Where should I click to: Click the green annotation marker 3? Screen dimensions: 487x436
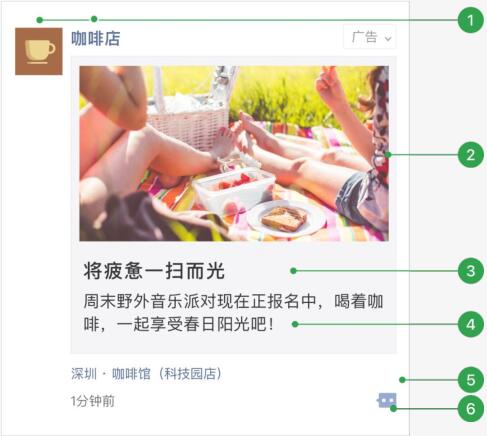coord(470,271)
